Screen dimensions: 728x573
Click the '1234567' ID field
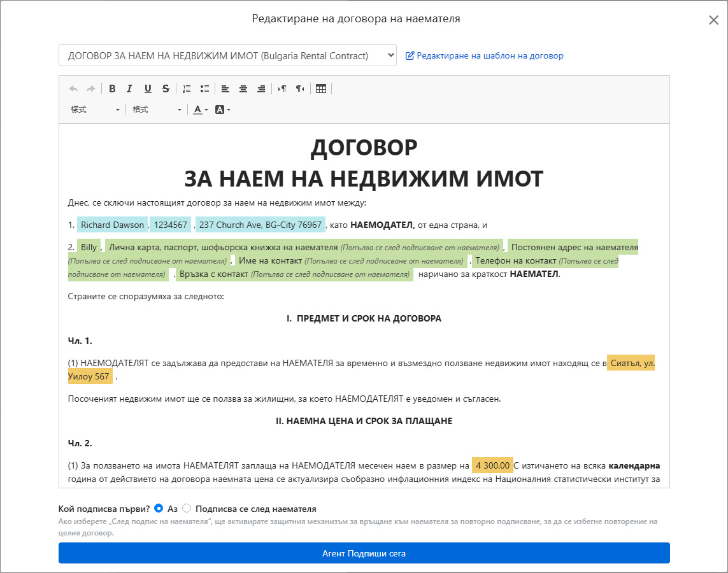(171, 225)
